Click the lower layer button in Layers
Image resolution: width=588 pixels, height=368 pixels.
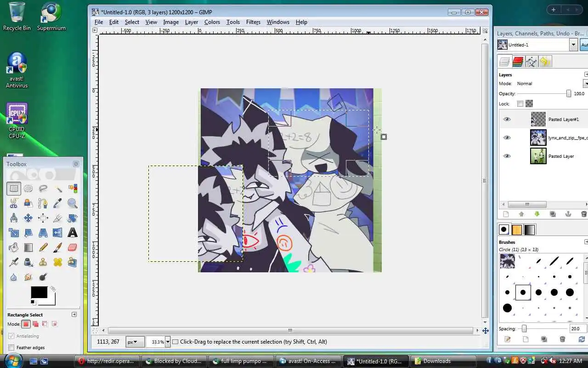pyautogui.click(x=537, y=214)
